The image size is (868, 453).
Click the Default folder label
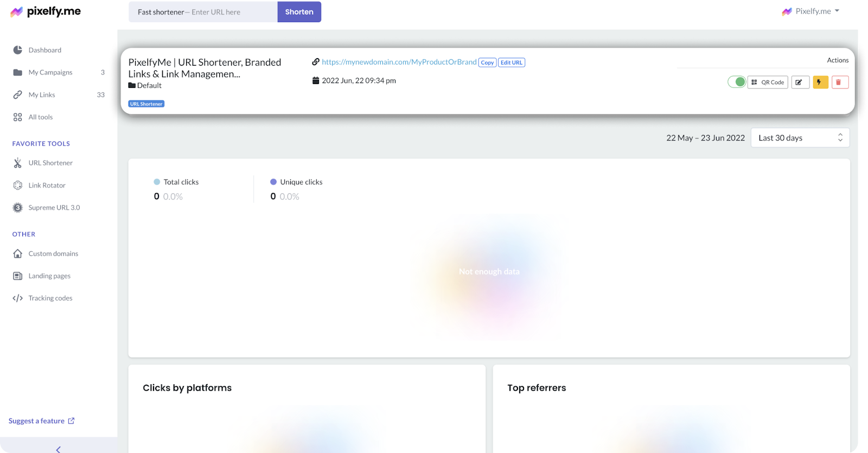point(149,85)
